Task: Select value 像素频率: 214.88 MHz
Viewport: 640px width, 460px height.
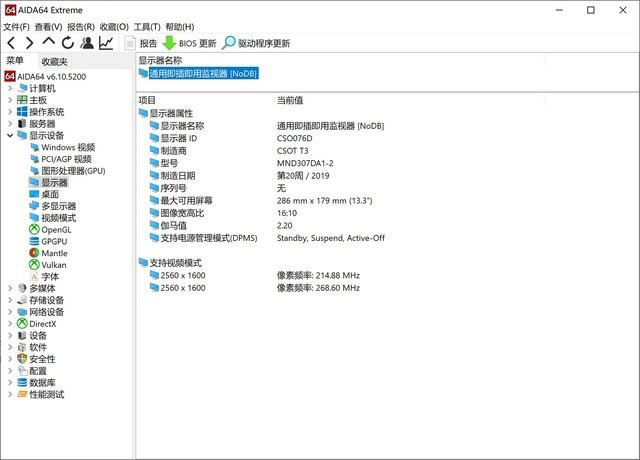Action: 318,276
